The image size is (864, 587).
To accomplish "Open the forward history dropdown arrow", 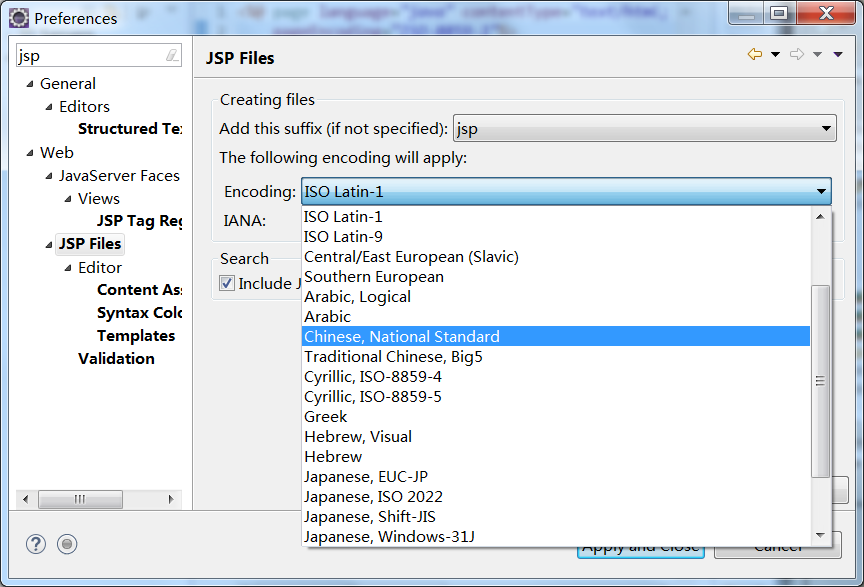I will (818, 54).
